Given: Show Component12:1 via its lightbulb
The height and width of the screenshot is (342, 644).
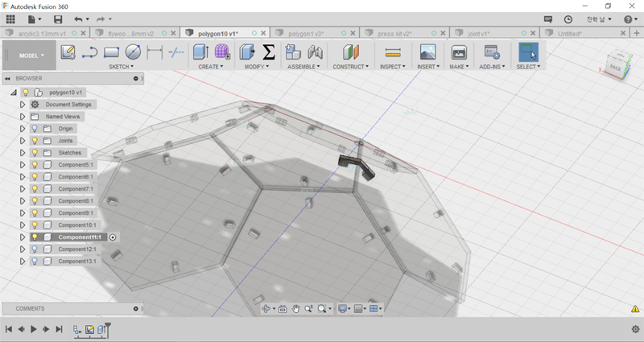Looking at the screenshot, I should (35, 249).
